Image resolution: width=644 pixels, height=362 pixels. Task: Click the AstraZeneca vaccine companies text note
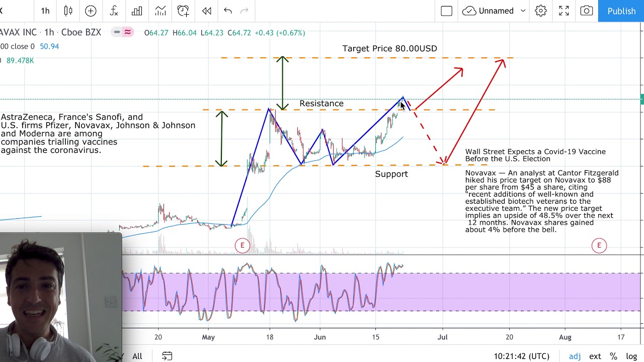click(98, 133)
